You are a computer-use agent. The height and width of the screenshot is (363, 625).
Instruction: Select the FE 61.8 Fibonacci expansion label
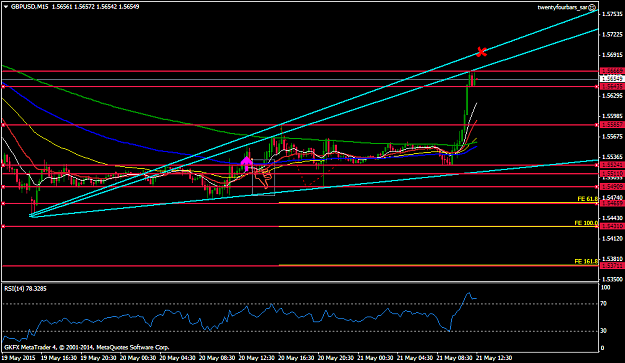click(x=588, y=199)
